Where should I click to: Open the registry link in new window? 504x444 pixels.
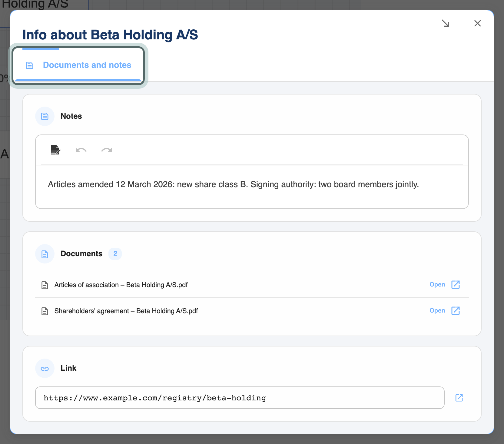[x=459, y=398]
